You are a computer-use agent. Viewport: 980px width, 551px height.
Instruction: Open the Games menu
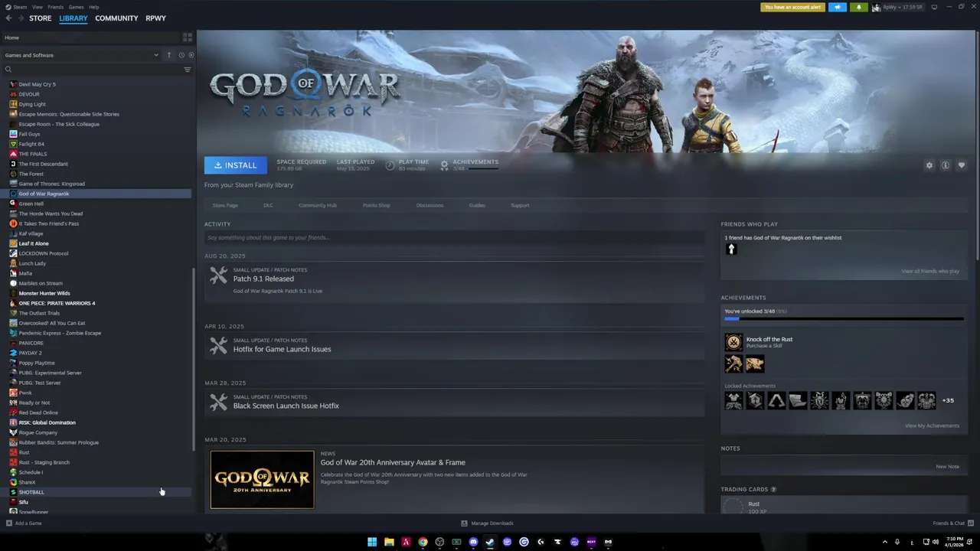click(x=76, y=7)
